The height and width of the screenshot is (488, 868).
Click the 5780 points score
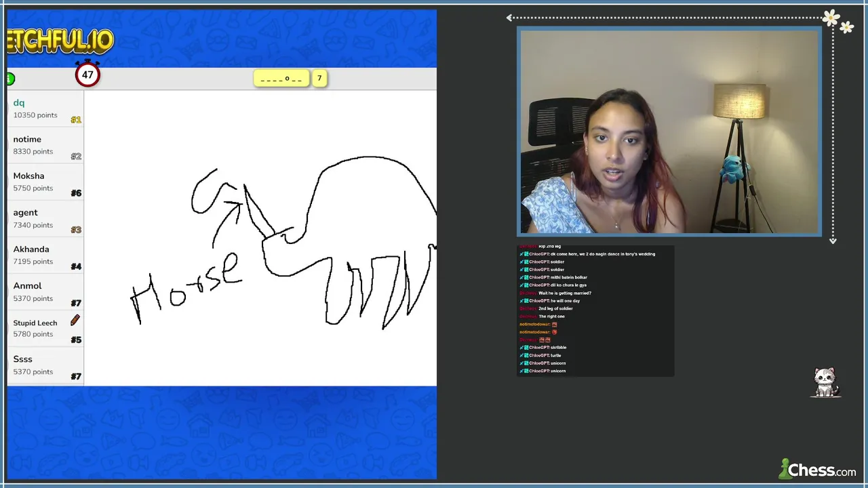tap(33, 334)
